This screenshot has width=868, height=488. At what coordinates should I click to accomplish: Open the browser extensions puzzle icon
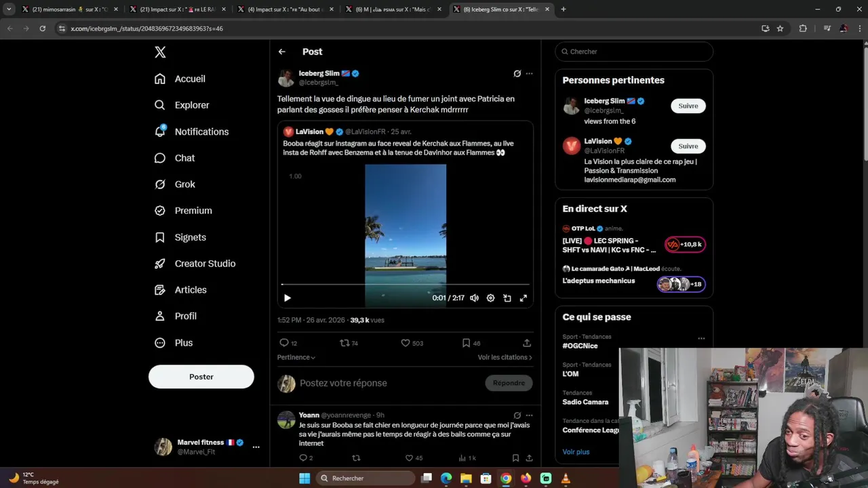(x=803, y=28)
